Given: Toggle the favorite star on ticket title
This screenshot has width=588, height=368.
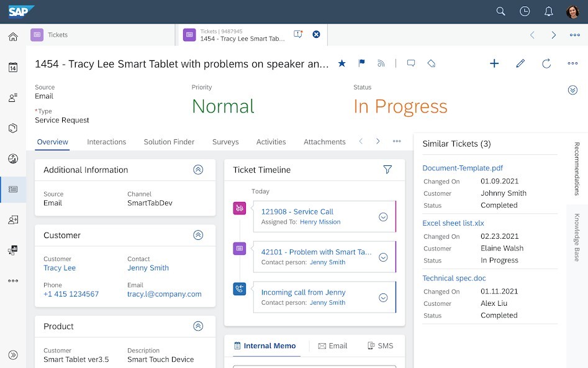Looking at the screenshot, I should 342,63.
